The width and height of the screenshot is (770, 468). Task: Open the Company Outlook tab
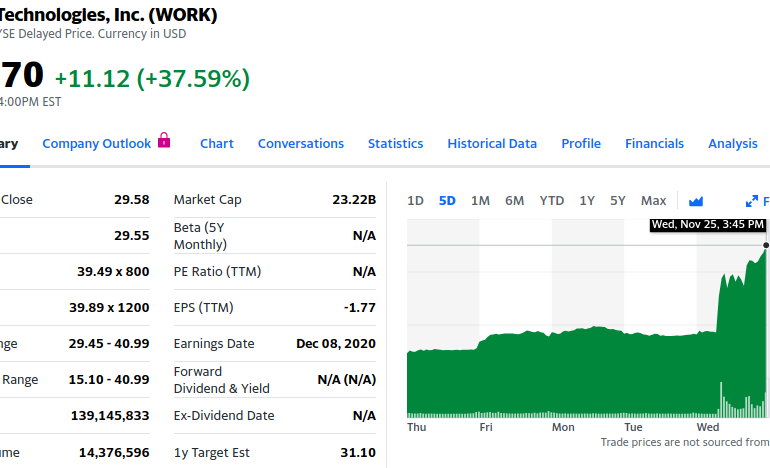point(96,143)
